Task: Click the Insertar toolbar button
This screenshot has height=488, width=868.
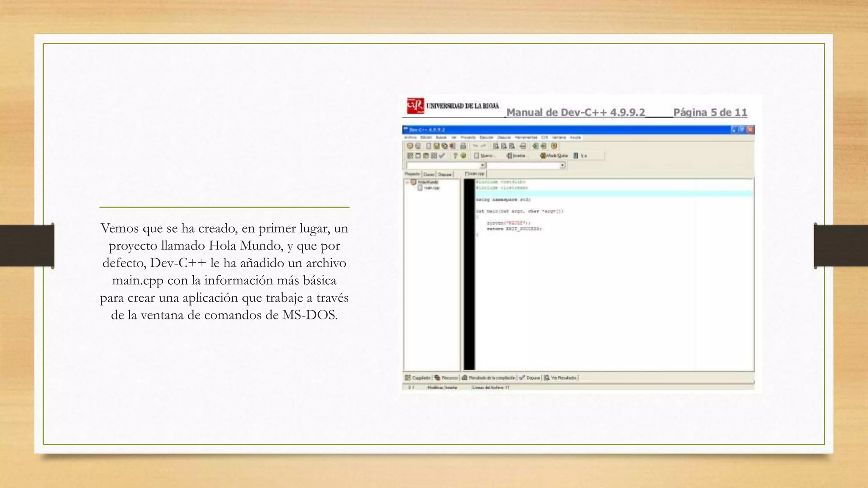Action: (517, 155)
